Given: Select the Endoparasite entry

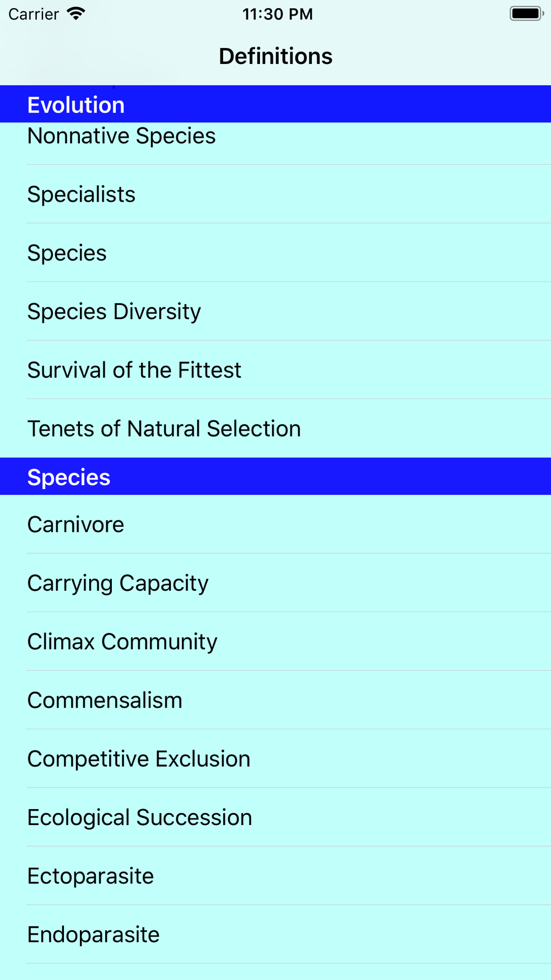Looking at the screenshot, I should pos(275,934).
